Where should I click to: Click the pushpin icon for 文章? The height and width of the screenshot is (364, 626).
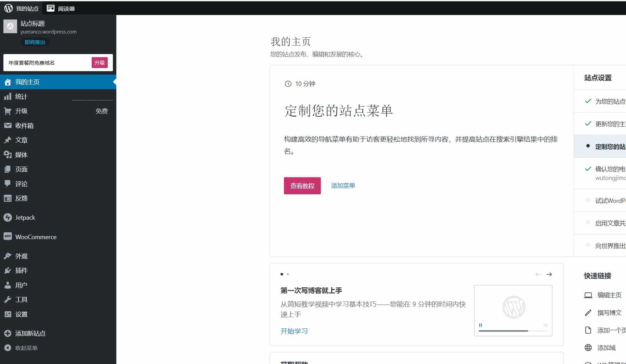[8, 140]
